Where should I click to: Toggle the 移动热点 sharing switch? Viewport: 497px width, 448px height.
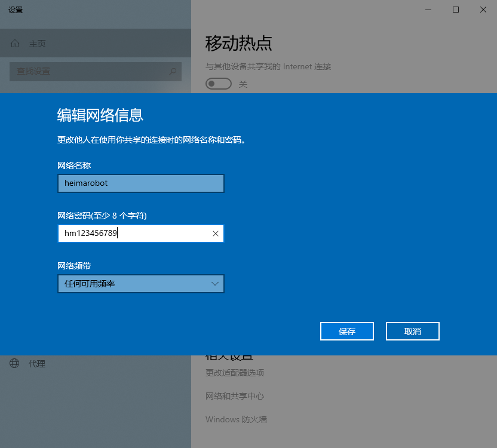tap(218, 84)
